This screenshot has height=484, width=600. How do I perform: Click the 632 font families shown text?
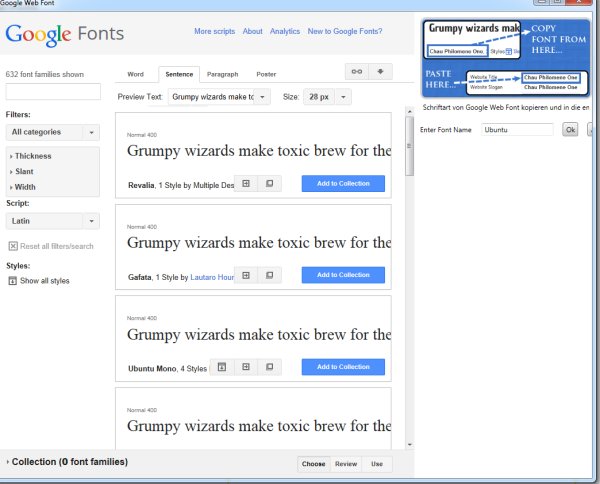point(45,74)
